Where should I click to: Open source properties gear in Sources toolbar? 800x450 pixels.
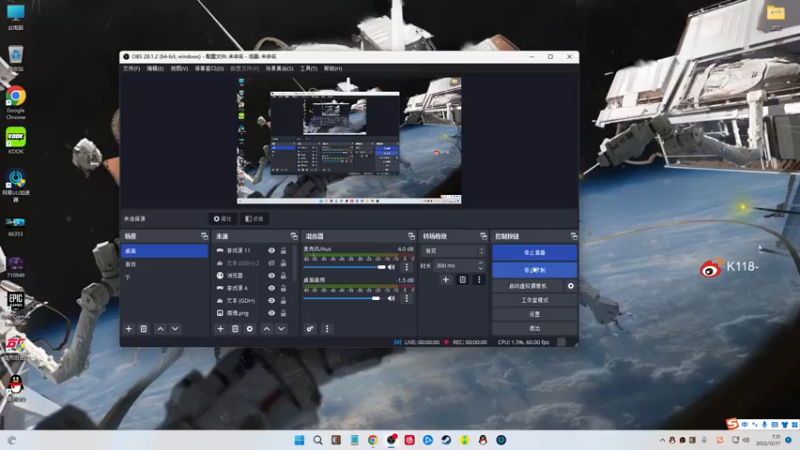click(x=249, y=329)
